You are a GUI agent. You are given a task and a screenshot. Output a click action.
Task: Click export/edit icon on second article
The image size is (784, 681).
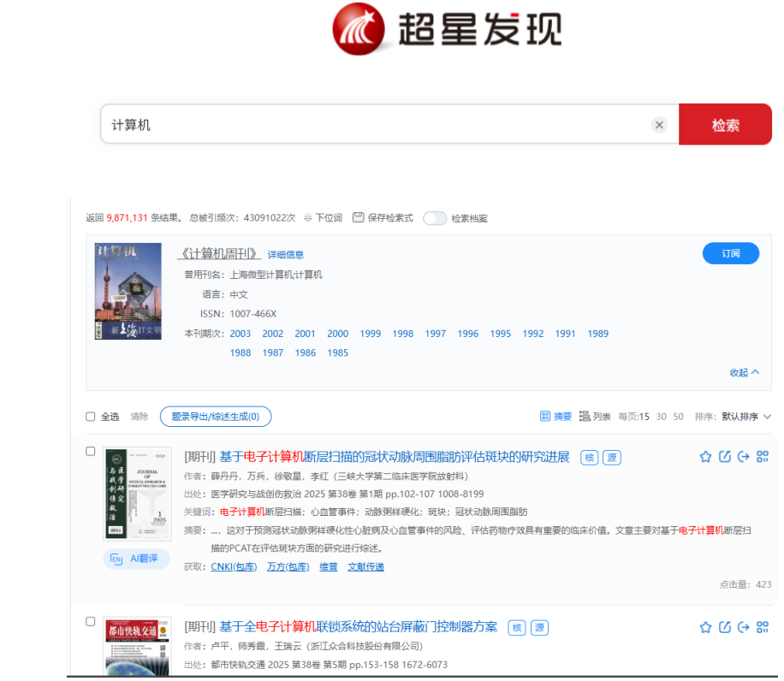point(724,627)
